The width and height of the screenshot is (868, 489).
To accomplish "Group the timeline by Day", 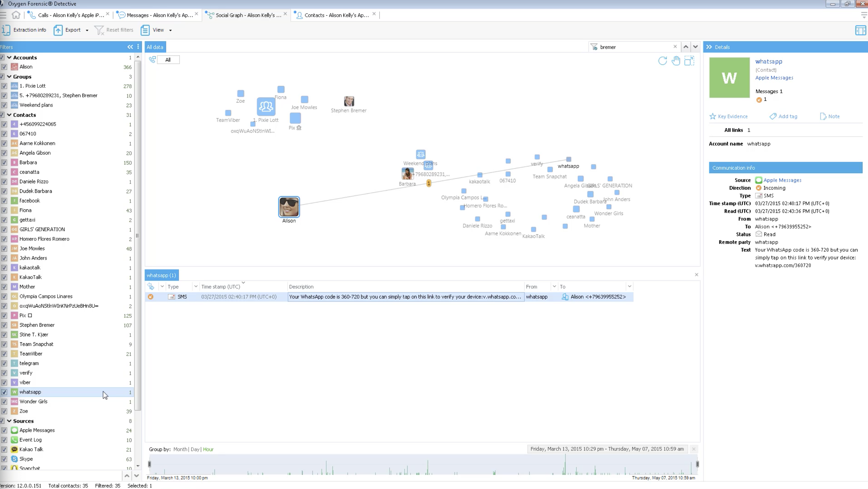I will pyautogui.click(x=195, y=449).
